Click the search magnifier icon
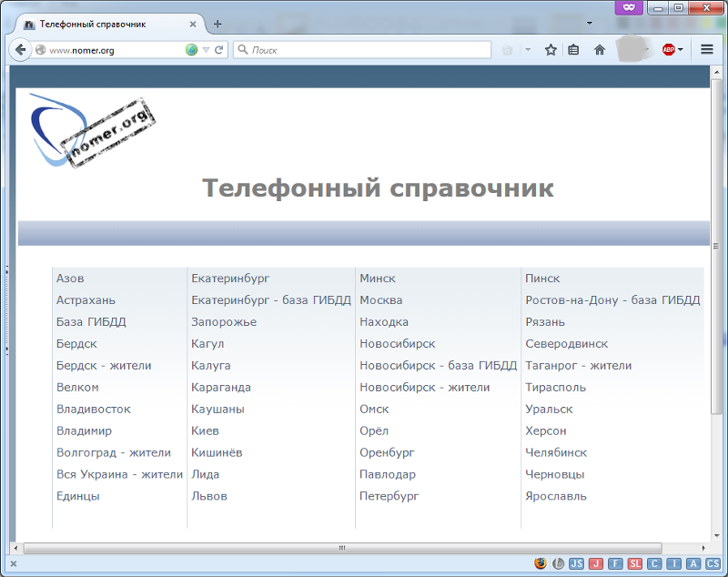Image resolution: width=728 pixels, height=577 pixels. 243,49
